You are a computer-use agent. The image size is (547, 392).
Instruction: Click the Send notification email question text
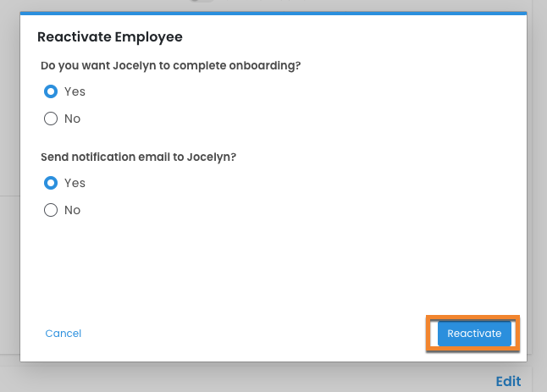point(140,157)
